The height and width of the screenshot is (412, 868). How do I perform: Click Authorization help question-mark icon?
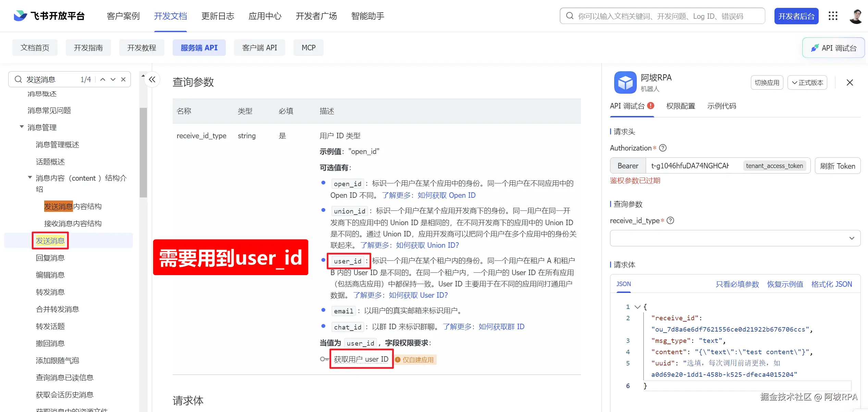[663, 148]
